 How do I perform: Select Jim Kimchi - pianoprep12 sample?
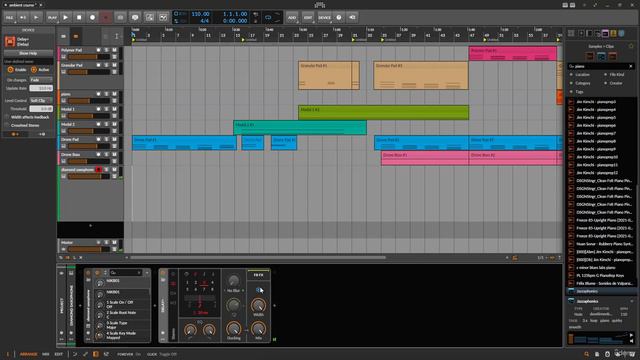[x=601, y=173]
